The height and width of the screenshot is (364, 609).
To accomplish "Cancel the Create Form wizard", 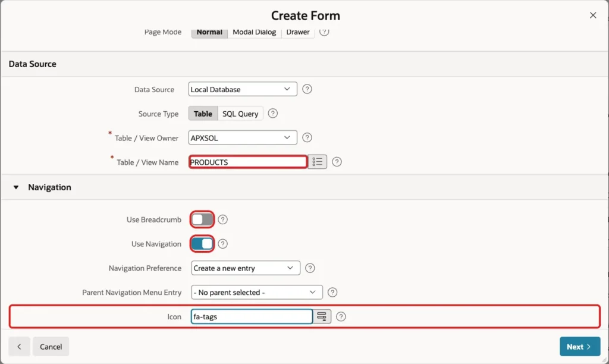I will click(x=51, y=347).
